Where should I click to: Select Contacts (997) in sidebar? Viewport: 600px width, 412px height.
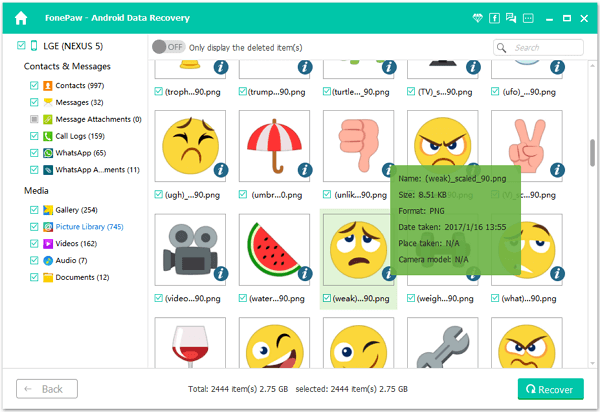pyautogui.click(x=80, y=85)
